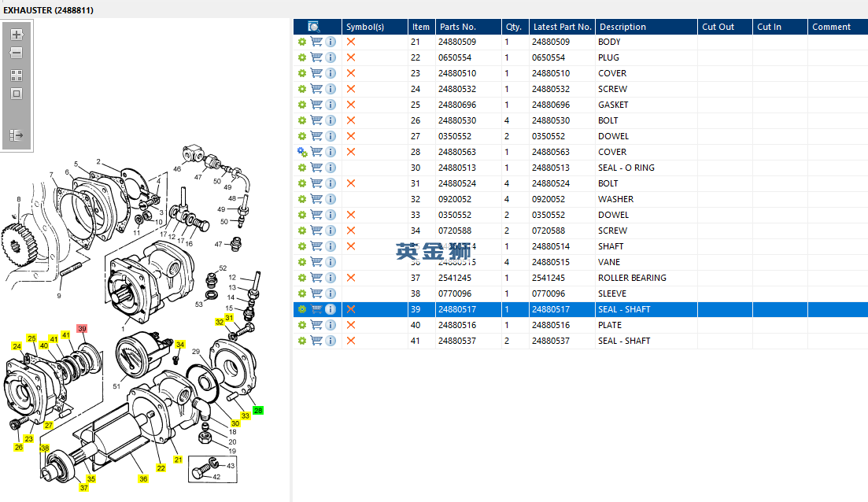Add PLATE item 40 to cart
The height and width of the screenshot is (502, 868).
click(316, 325)
